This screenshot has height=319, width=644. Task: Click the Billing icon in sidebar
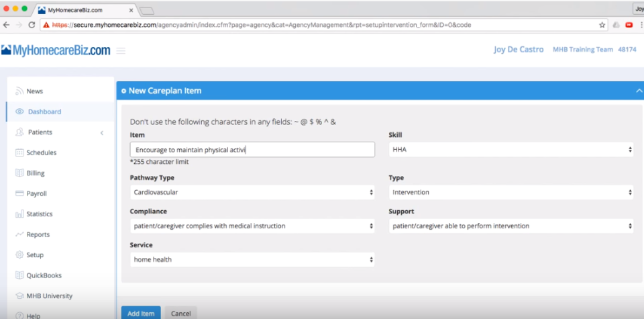(19, 173)
